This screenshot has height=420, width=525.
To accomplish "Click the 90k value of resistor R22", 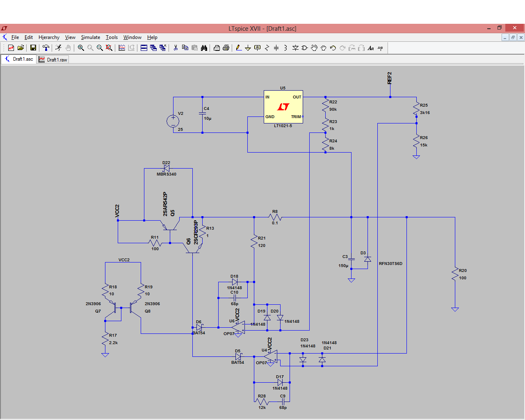I will (333, 110).
